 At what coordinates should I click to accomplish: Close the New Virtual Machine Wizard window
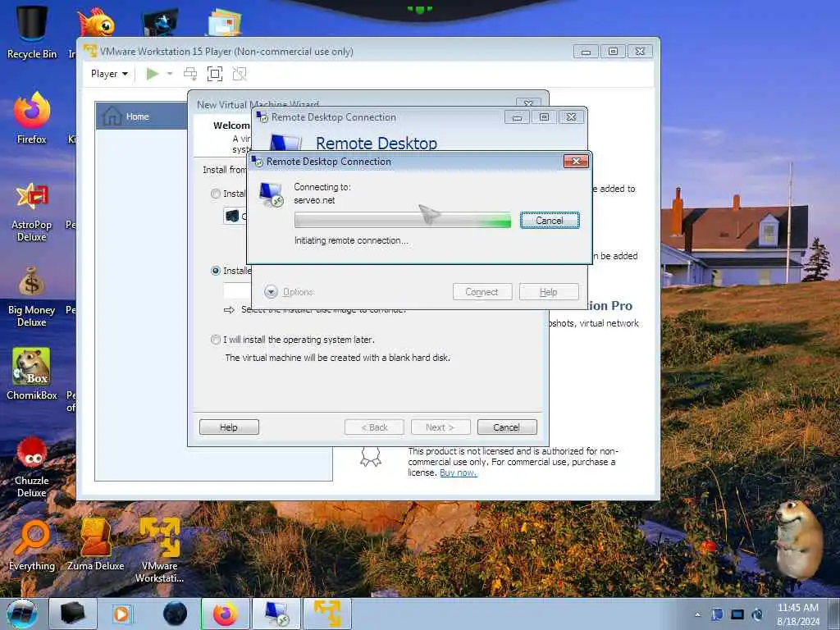pos(528,103)
